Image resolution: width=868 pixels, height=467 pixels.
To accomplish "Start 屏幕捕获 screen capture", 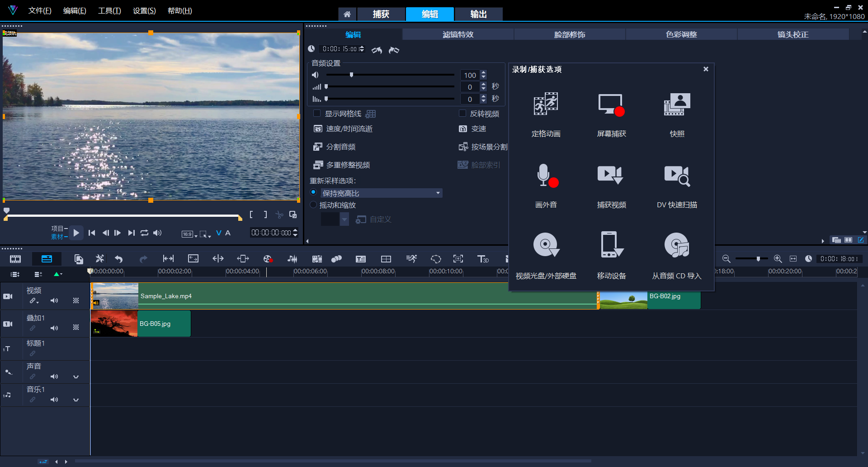I will (x=611, y=114).
